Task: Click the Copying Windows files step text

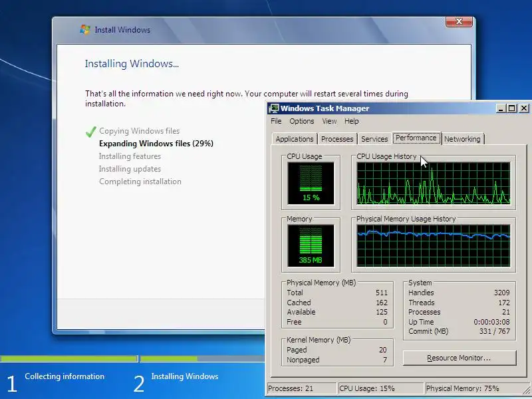Action: (x=139, y=131)
